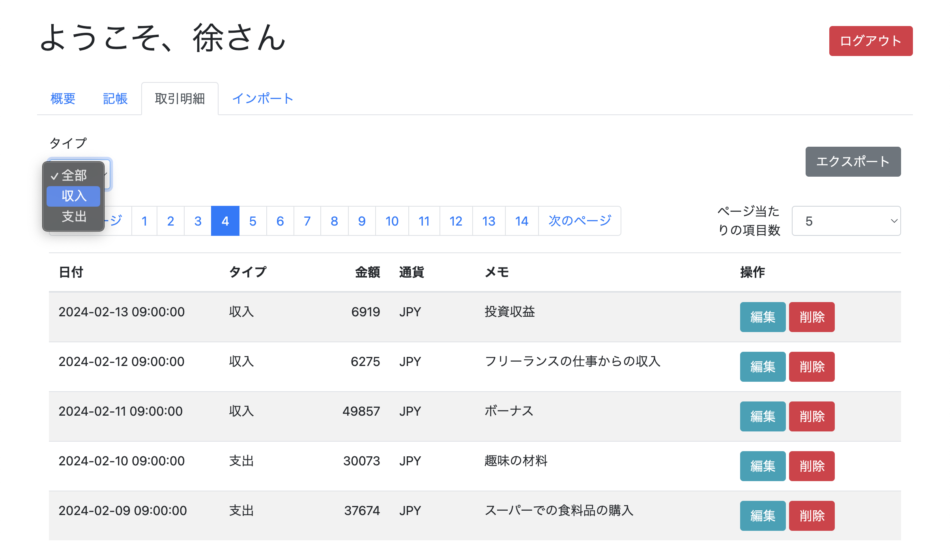Screen dimensions: 950x560
Task: Select 収入 in the type dropdown
Action: [x=73, y=196]
